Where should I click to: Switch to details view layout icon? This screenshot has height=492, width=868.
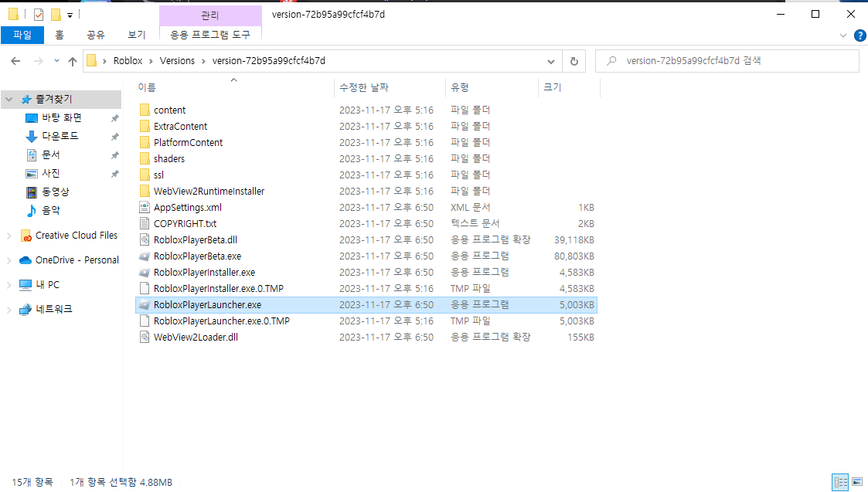(840, 482)
